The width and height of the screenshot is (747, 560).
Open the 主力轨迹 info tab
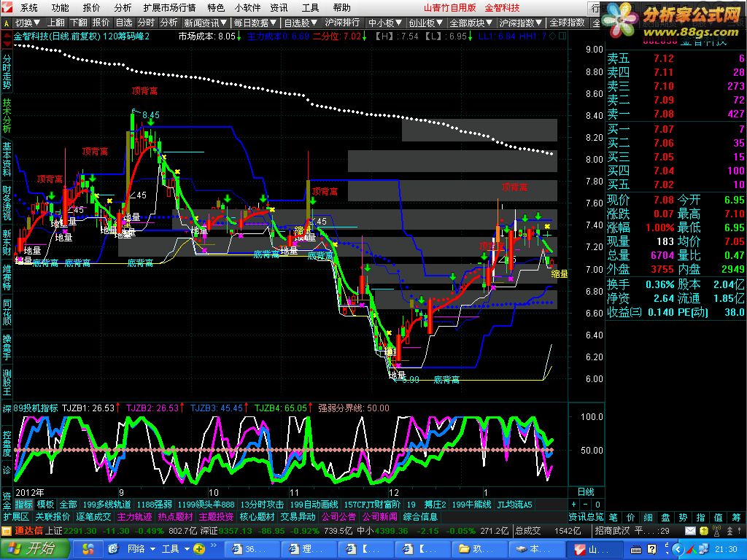[x=134, y=517]
